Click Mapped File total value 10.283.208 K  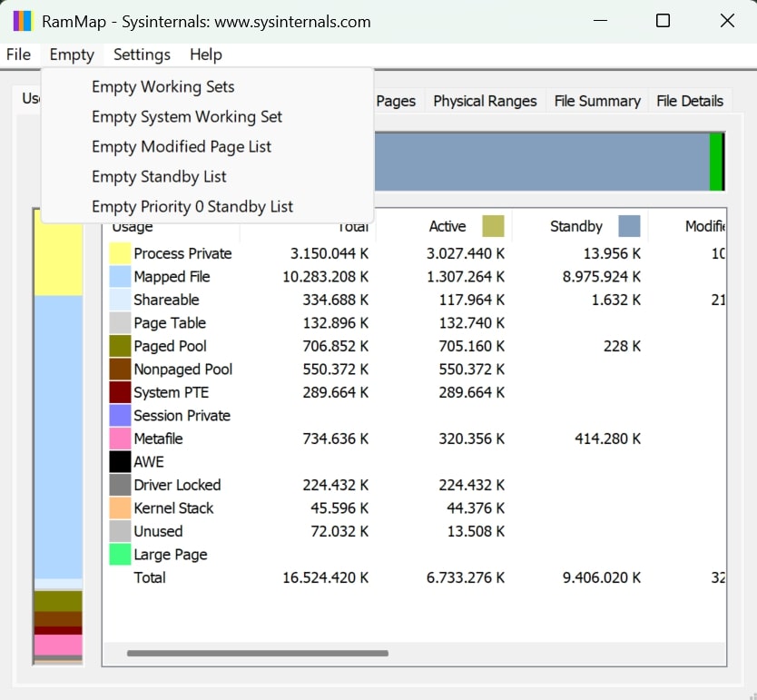pyautogui.click(x=325, y=277)
